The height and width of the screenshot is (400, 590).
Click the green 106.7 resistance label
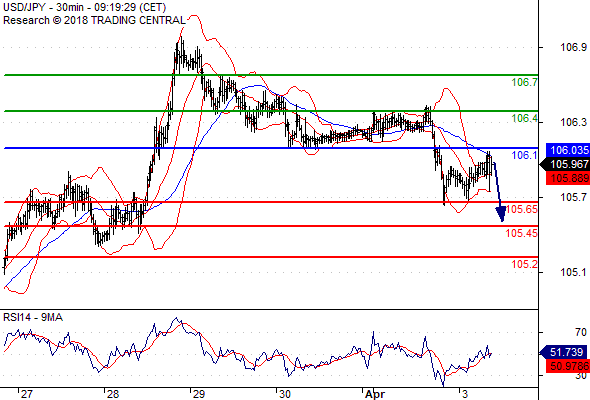tap(525, 82)
